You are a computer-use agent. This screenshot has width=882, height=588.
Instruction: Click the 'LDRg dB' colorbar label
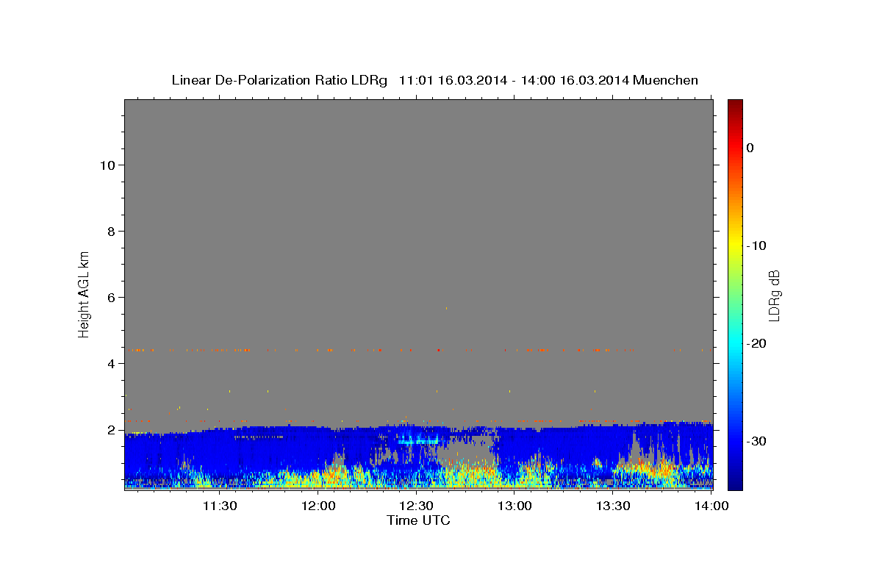point(773,295)
